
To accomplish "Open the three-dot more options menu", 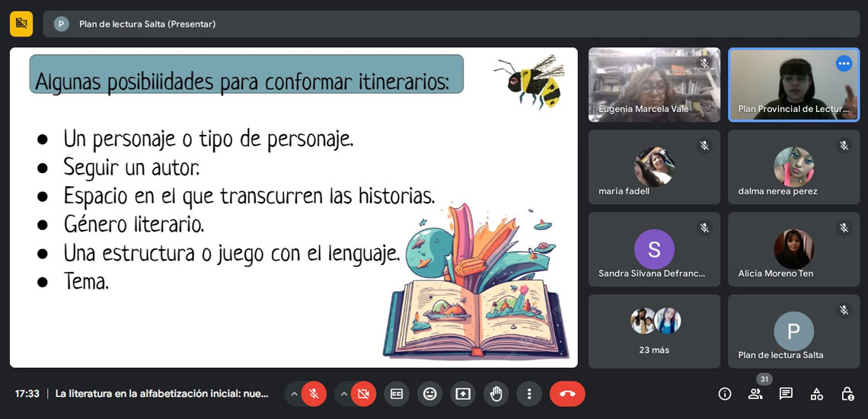I will pos(529,394).
